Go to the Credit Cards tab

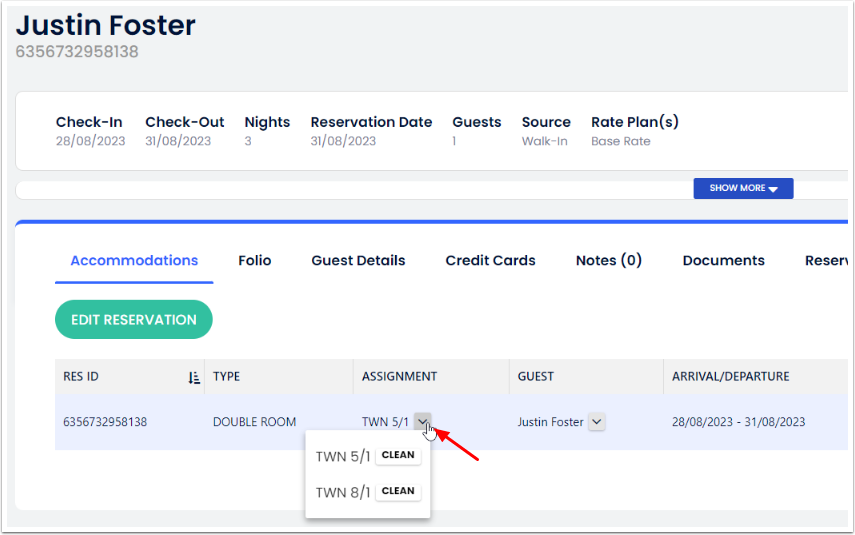[490, 260]
